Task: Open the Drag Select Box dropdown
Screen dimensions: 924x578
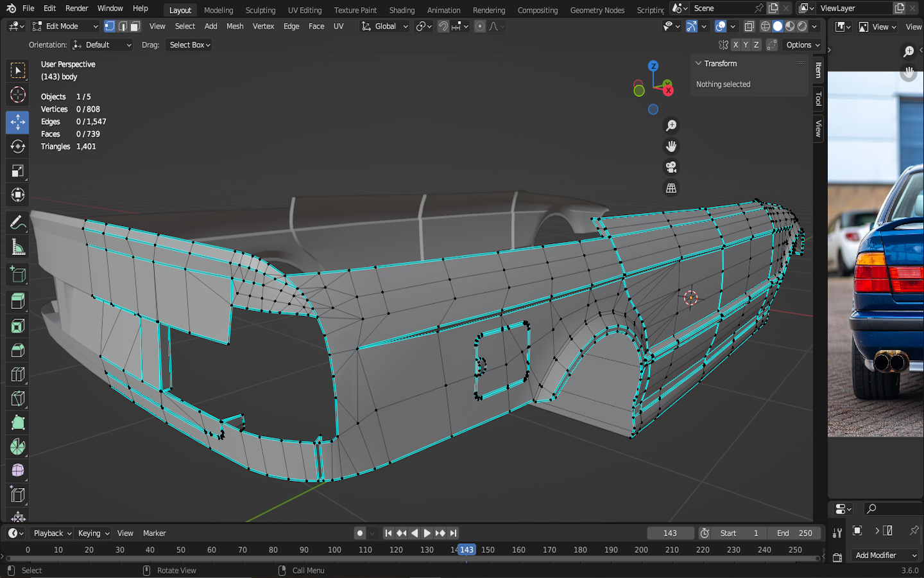Action: tap(189, 45)
